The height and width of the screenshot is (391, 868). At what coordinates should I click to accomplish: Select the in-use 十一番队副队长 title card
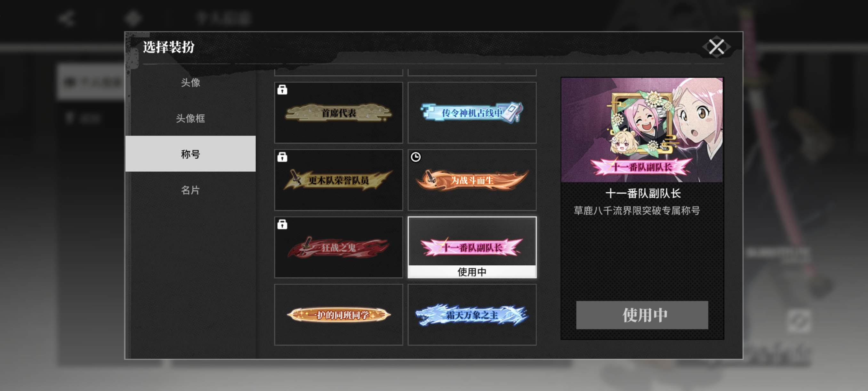[x=472, y=247]
